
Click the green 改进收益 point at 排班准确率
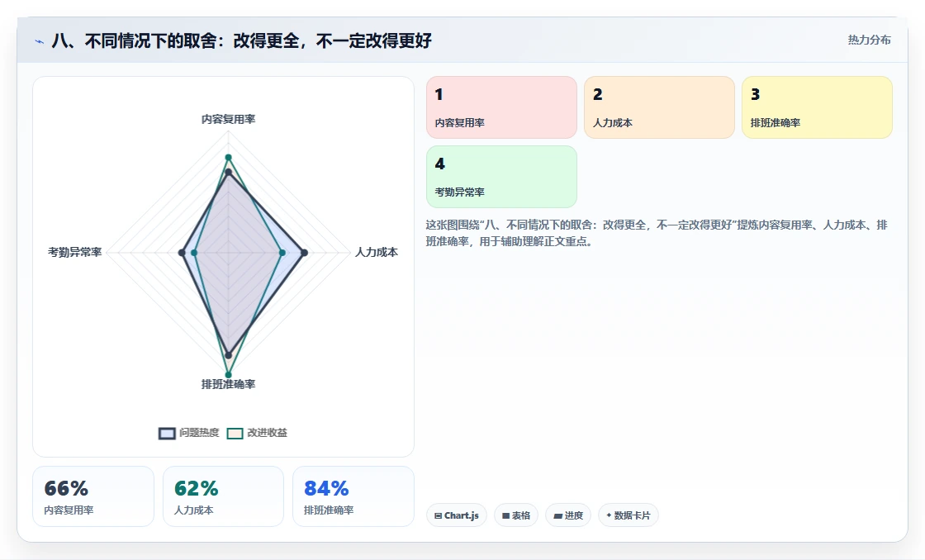click(x=228, y=375)
